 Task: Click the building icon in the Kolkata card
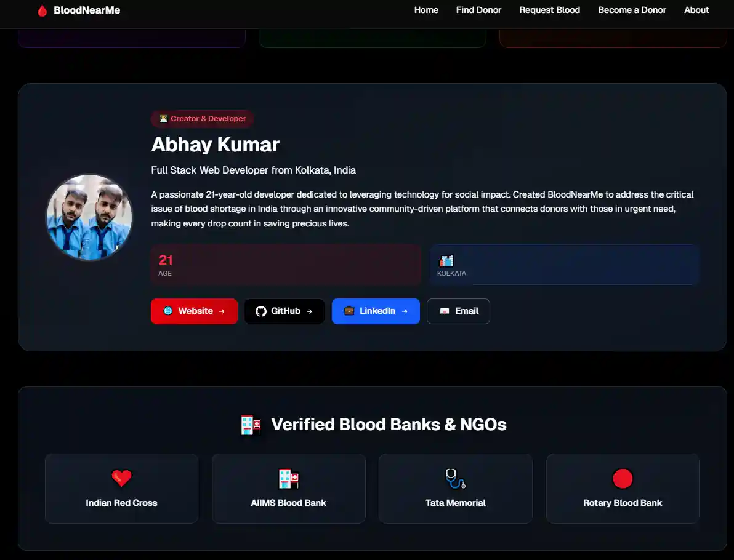tap(446, 260)
